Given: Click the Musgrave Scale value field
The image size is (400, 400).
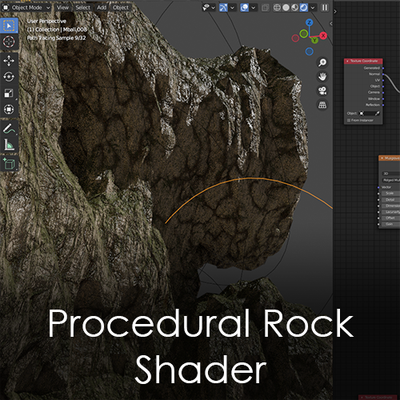Looking at the screenshot, I should tap(391, 193).
